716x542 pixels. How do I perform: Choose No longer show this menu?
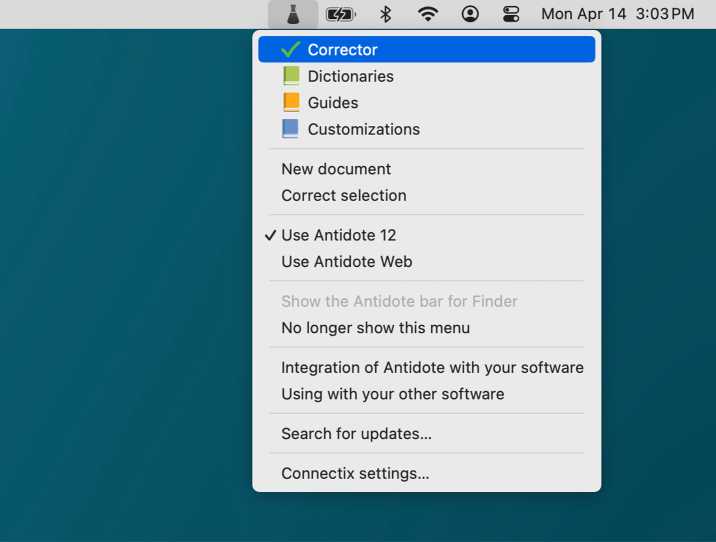375,328
